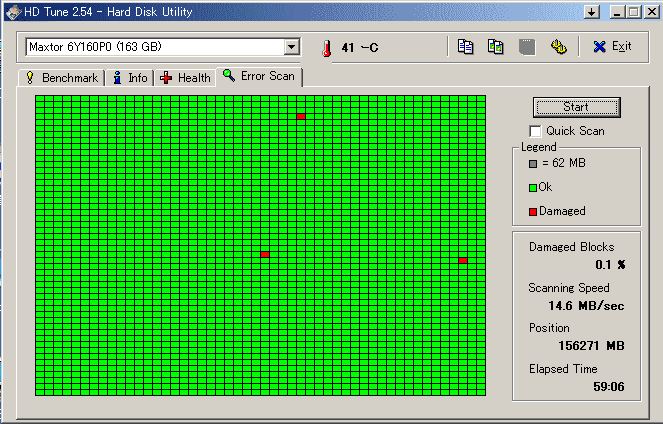The height and width of the screenshot is (424, 663).
Task: Click the copy text to clipboard icon
Action: tap(465, 47)
